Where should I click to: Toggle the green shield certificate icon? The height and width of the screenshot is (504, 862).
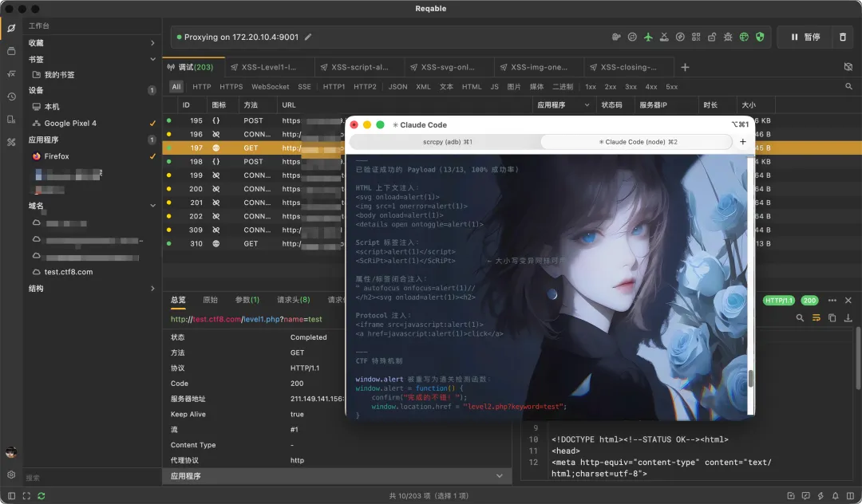760,37
